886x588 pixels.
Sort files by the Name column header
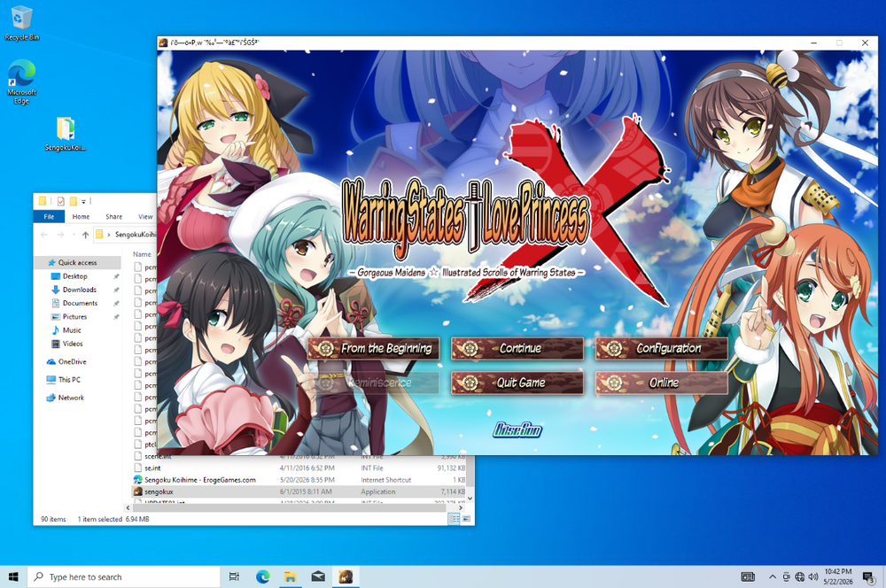click(142, 254)
